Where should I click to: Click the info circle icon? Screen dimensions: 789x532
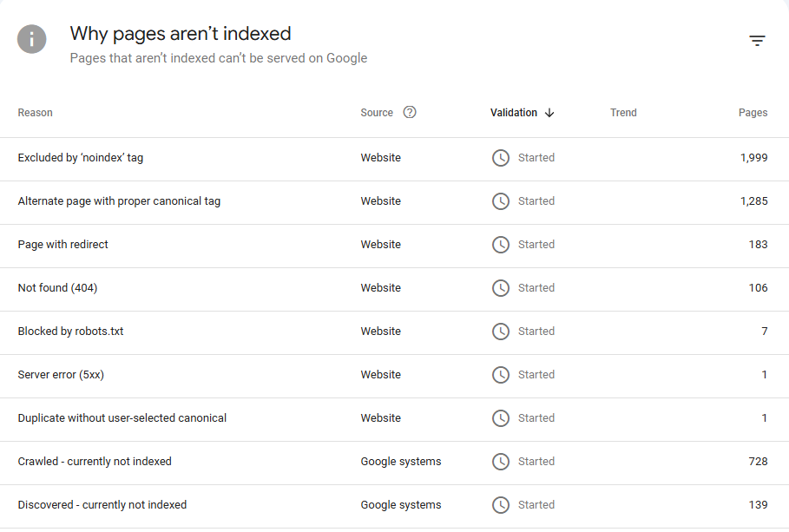(x=32, y=39)
